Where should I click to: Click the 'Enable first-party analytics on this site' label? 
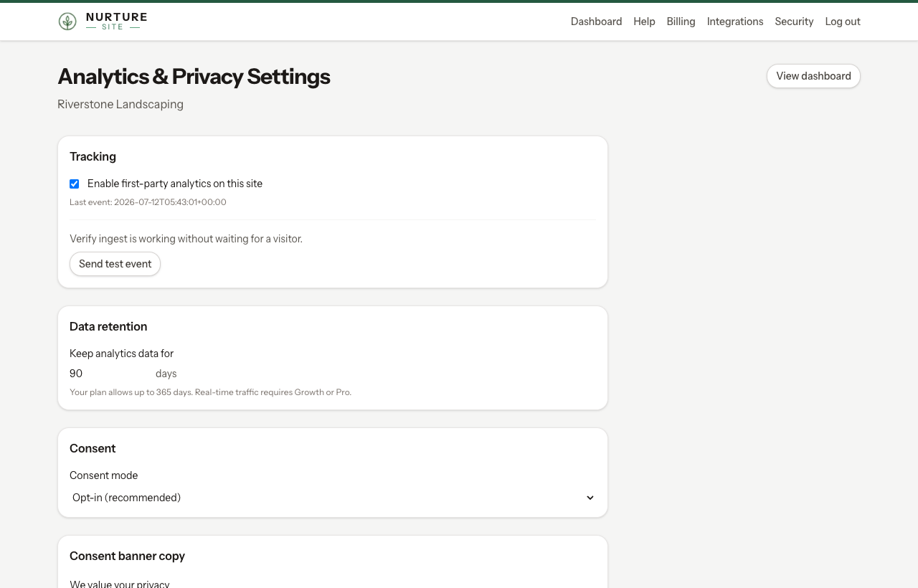[x=175, y=184]
